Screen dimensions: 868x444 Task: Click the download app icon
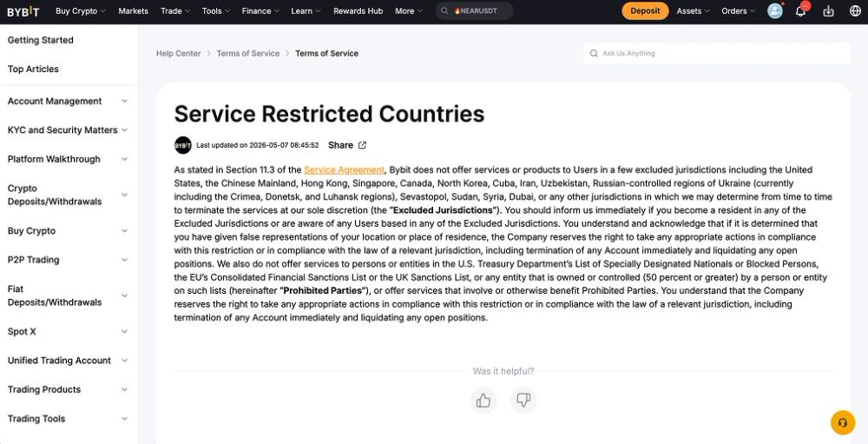828,11
